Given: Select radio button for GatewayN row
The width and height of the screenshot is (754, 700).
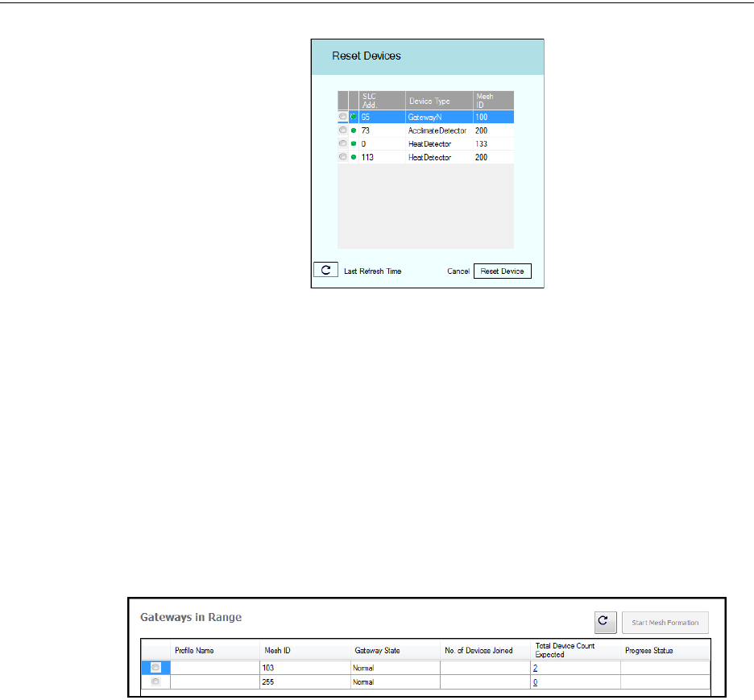Looking at the screenshot, I should point(343,116).
